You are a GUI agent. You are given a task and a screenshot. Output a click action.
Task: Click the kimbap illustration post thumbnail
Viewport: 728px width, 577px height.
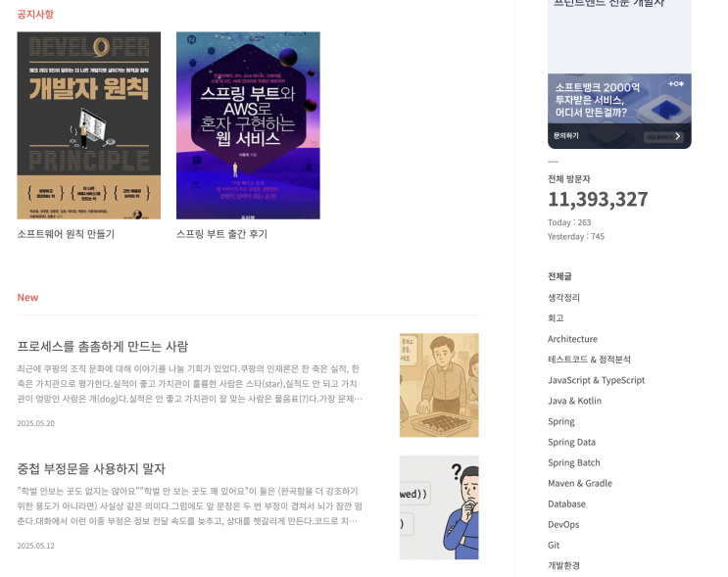point(439,385)
